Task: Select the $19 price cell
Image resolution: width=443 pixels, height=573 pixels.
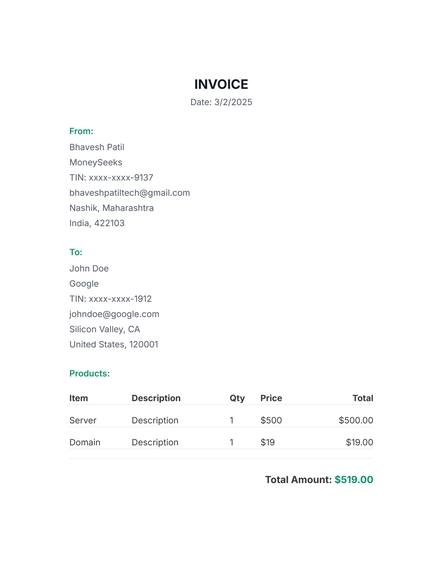Action: [x=268, y=442]
